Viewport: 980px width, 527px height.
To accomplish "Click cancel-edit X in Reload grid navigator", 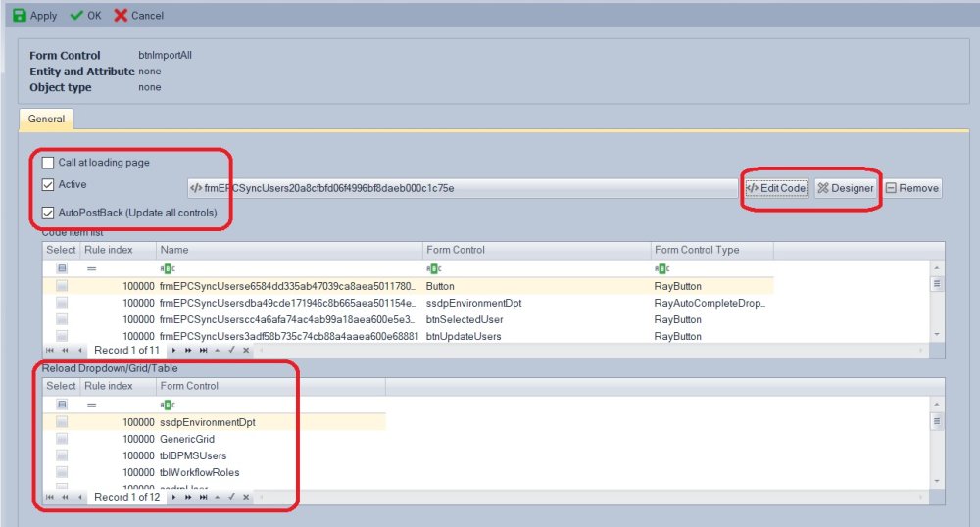I will click(246, 497).
